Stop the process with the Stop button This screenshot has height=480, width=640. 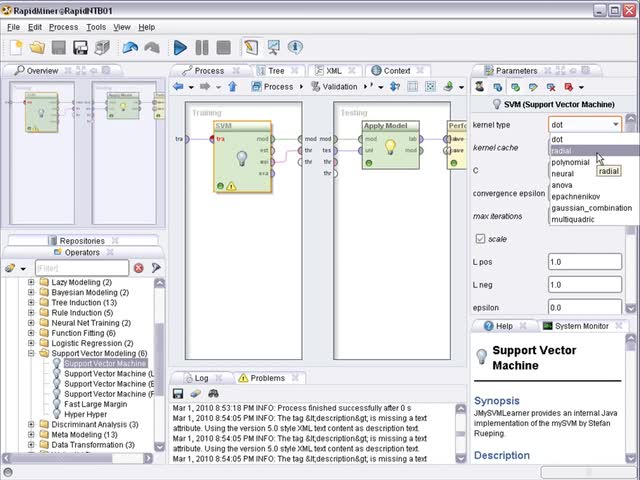point(223,48)
